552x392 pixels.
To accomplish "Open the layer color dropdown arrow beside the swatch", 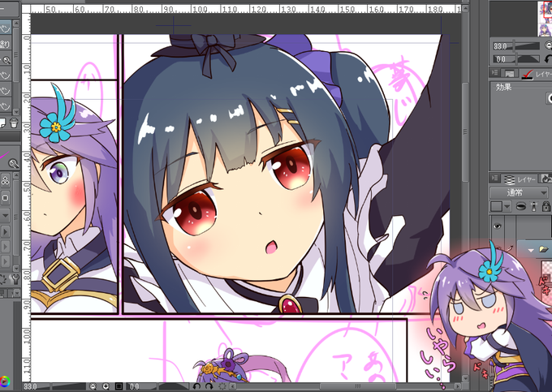I will tap(507, 207).
